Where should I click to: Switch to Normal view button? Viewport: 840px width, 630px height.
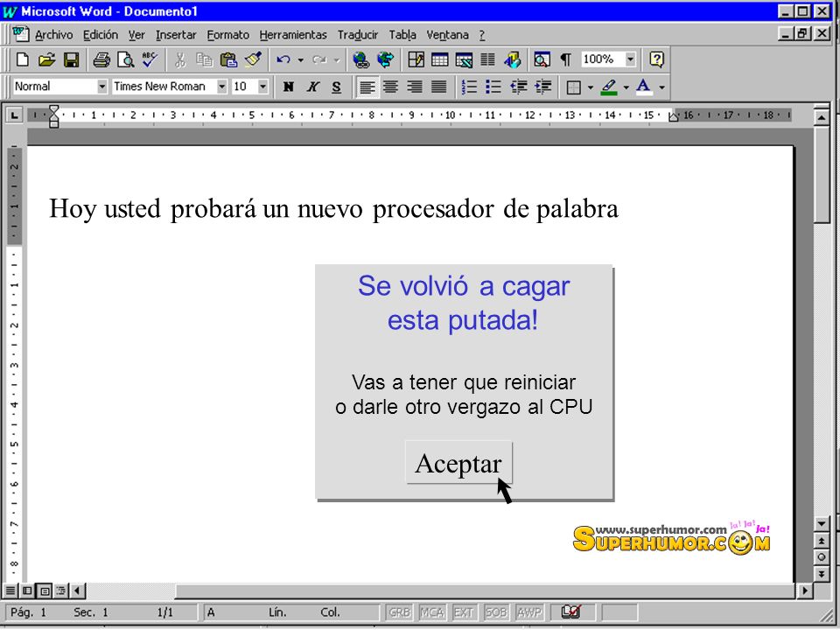pyautogui.click(x=10, y=591)
